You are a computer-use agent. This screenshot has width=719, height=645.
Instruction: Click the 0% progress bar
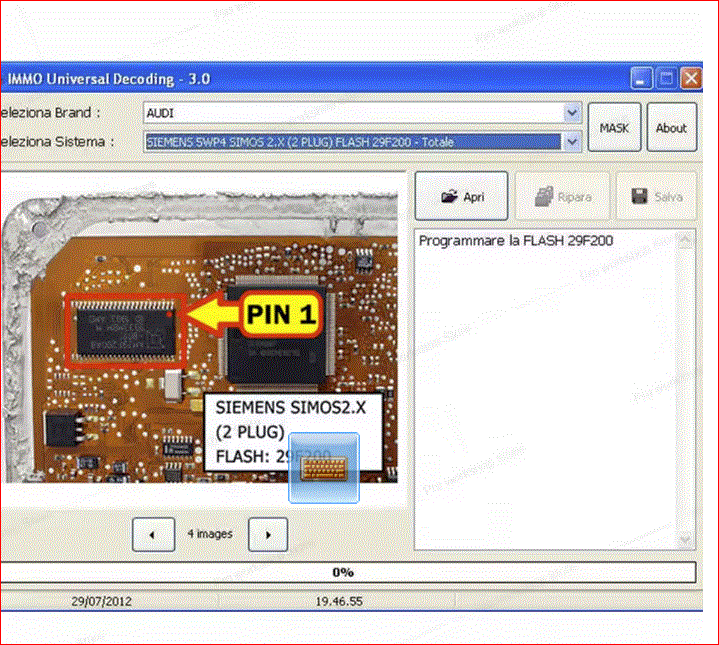[348, 572]
